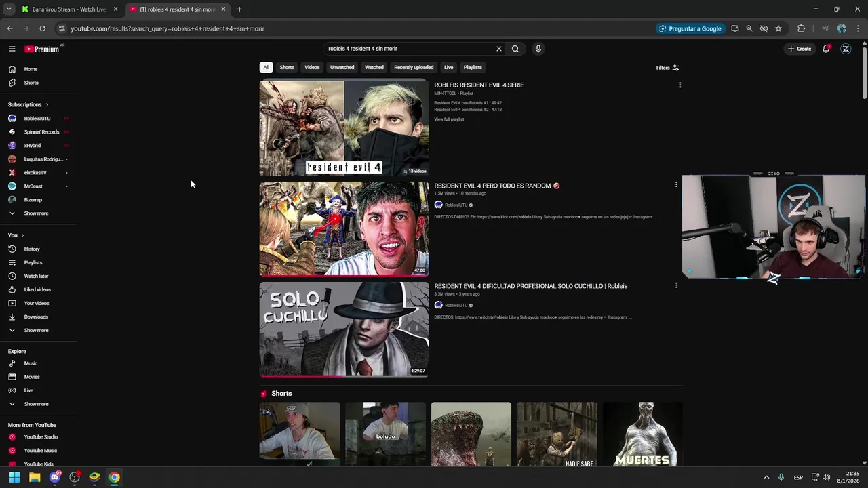The height and width of the screenshot is (488, 868).
Task: Open the YouTube guide hamburger menu
Action: pos(12,49)
